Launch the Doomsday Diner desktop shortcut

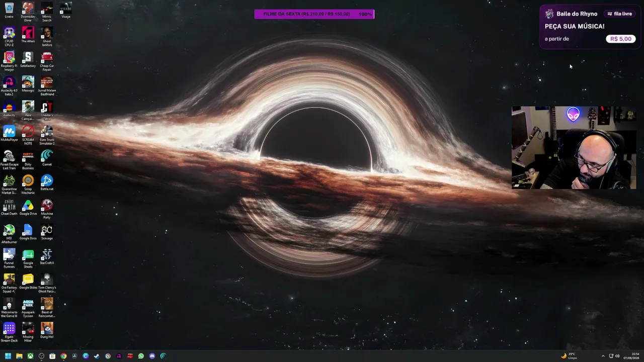[x=28, y=12]
